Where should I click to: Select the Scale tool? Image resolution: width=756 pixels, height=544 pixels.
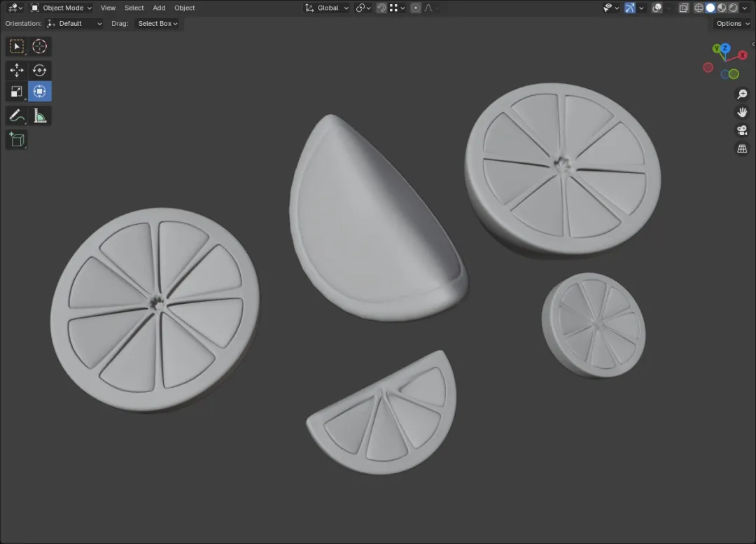(x=16, y=92)
